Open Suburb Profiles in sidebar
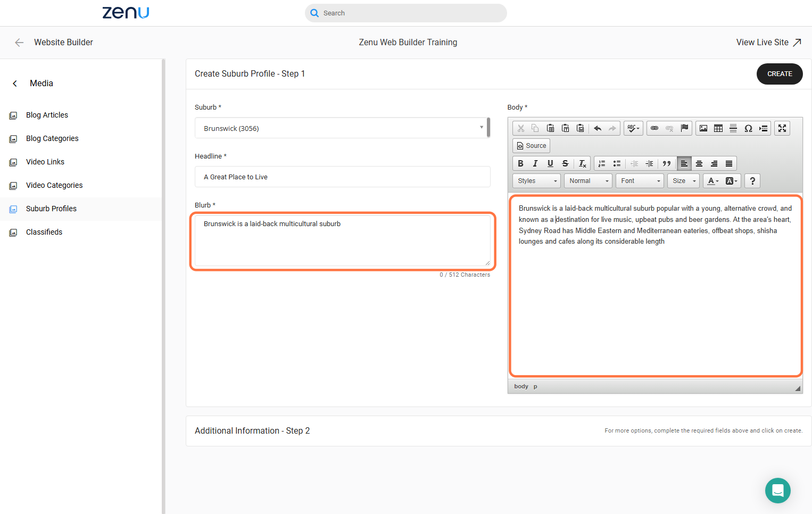 (x=51, y=209)
